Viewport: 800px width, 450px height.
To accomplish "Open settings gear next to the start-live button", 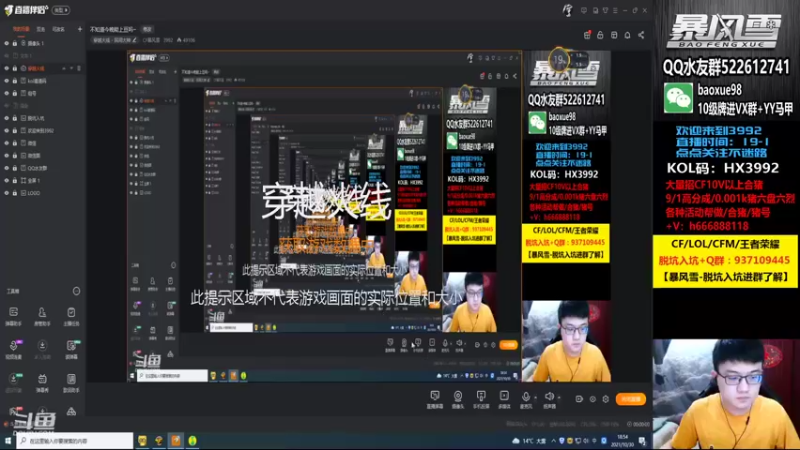I will click(606, 399).
